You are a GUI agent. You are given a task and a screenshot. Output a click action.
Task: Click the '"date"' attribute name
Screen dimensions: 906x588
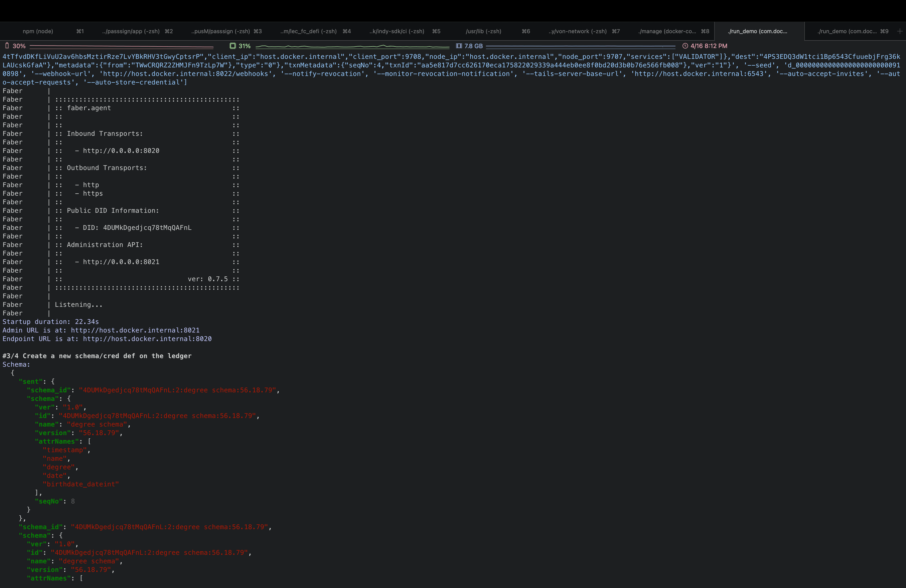[55, 476]
